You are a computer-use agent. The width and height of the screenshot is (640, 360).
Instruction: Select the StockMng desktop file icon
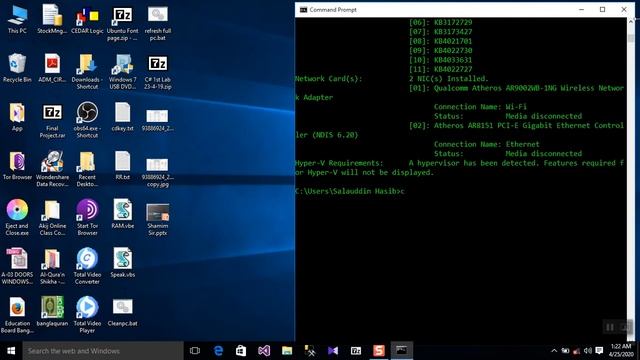(52, 20)
